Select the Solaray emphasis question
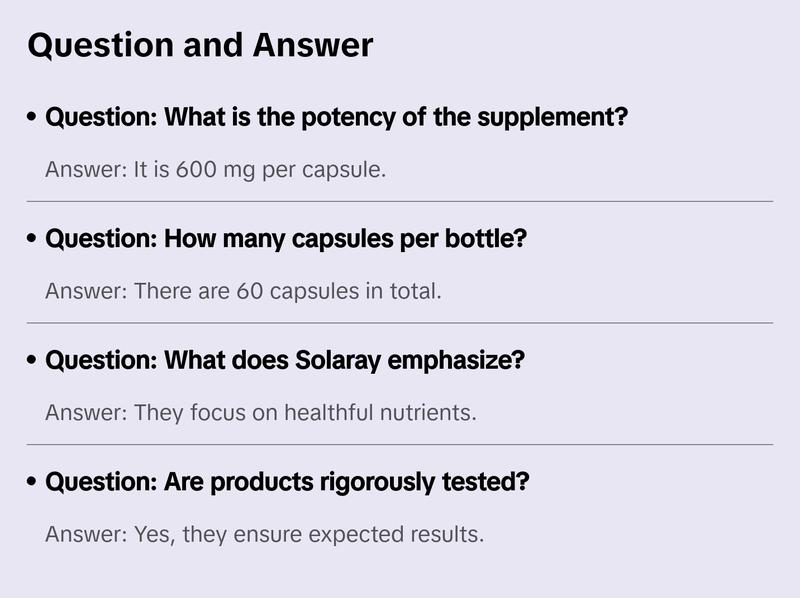 click(284, 360)
